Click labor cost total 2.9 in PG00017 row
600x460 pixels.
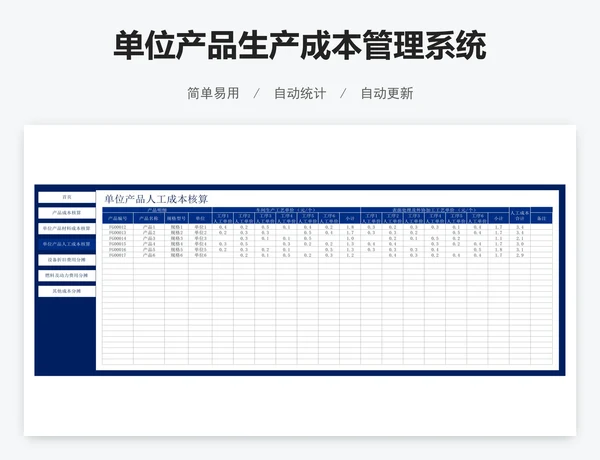tap(520, 255)
